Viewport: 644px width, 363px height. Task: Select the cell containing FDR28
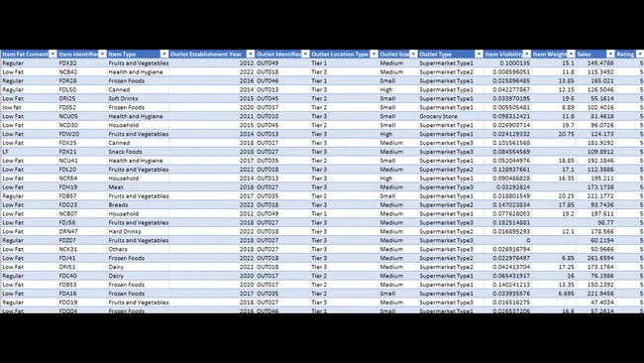[x=82, y=81]
